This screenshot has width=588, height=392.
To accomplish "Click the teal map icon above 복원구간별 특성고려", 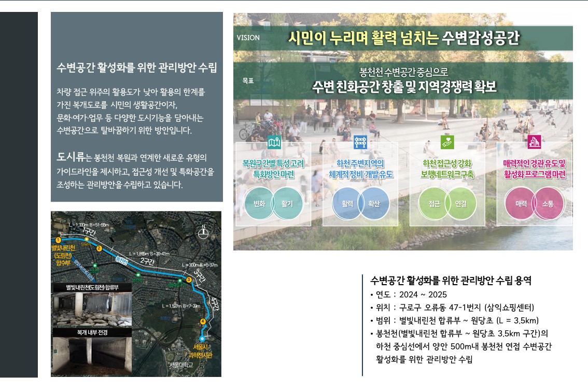I will click(274, 143).
